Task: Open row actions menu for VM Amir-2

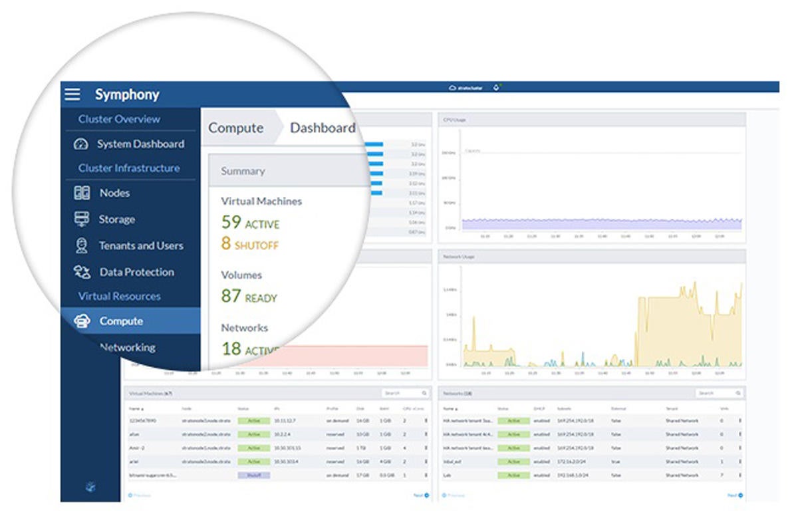Action: 426,448
